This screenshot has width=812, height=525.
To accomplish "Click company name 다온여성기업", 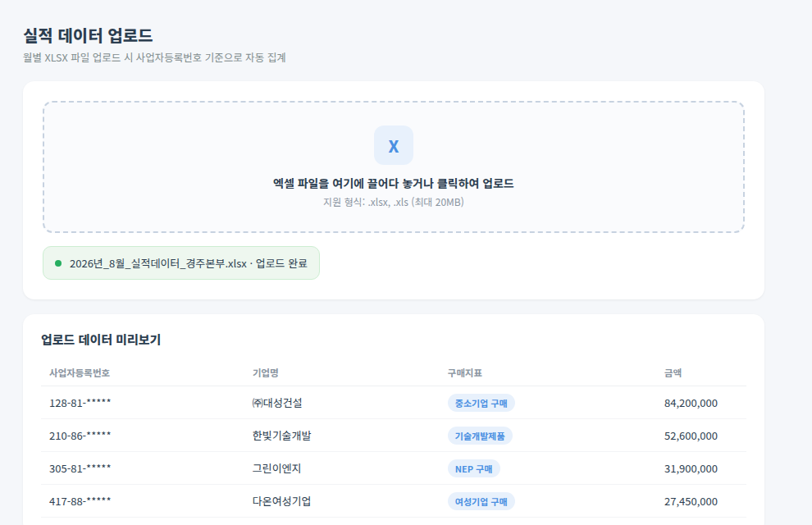I will pos(281,501).
